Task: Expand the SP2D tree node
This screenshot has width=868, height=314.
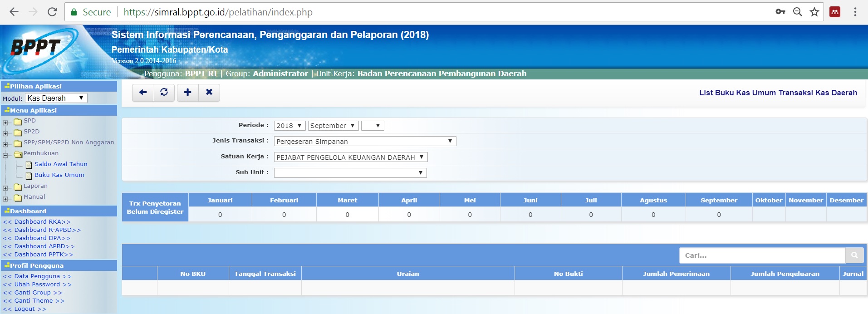Action: (5, 133)
